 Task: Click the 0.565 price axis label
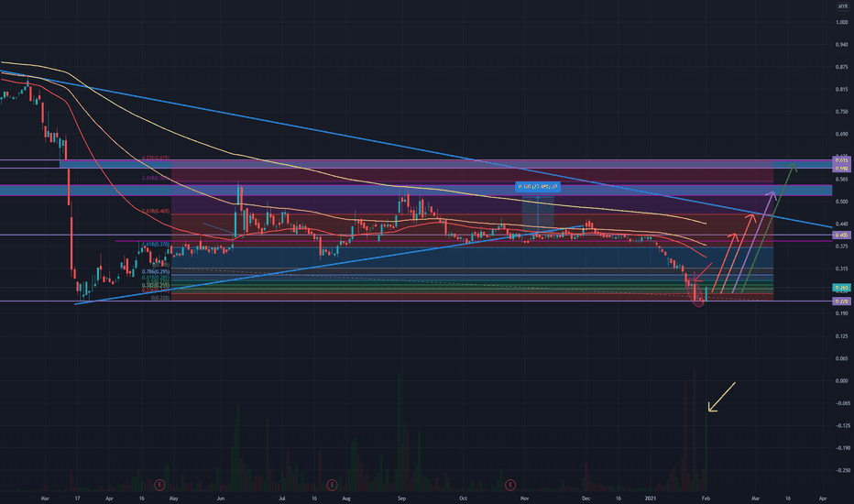coord(842,180)
